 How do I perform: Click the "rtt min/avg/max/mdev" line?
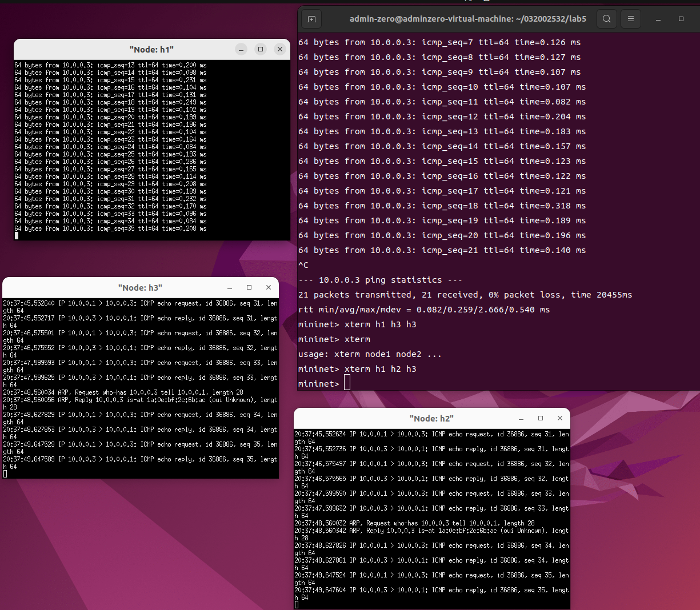[x=424, y=310]
